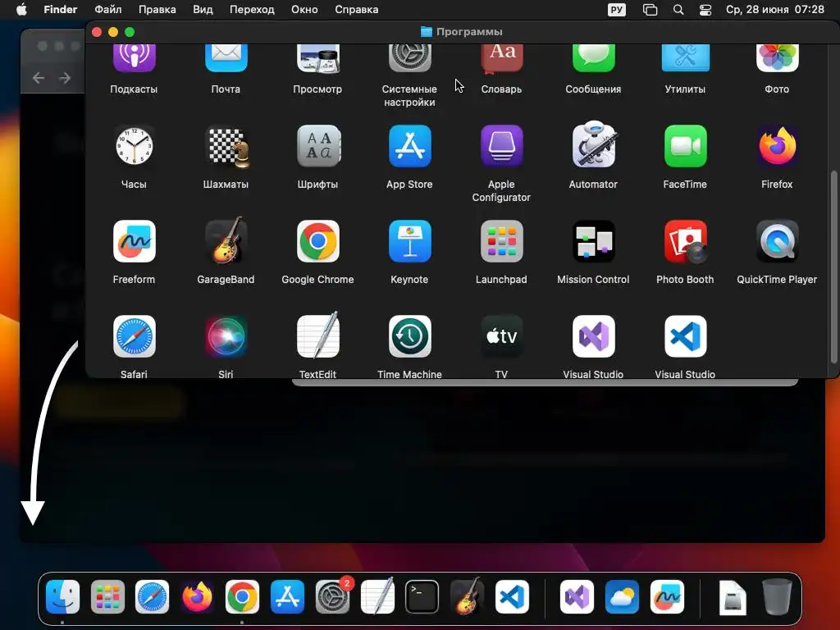Launch Safari from the Dock
The height and width of the screenshot is (630, 840).
tap(152, 596)
